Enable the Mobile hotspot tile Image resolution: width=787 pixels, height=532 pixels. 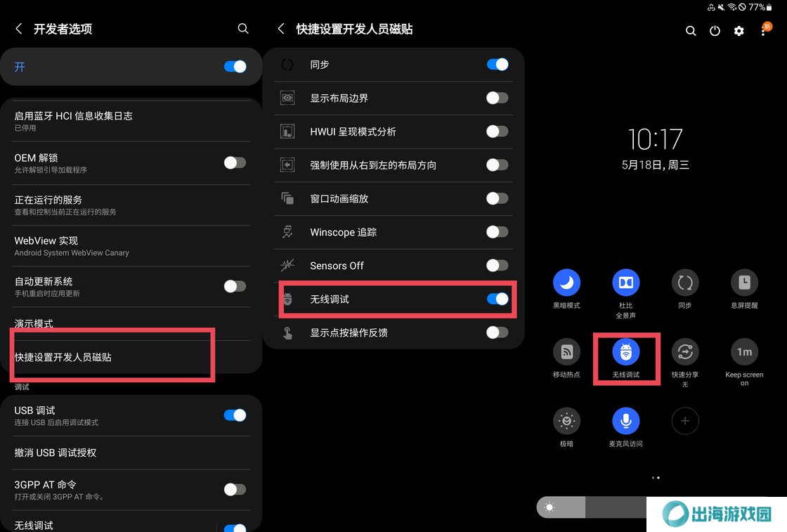click(566, 352)
